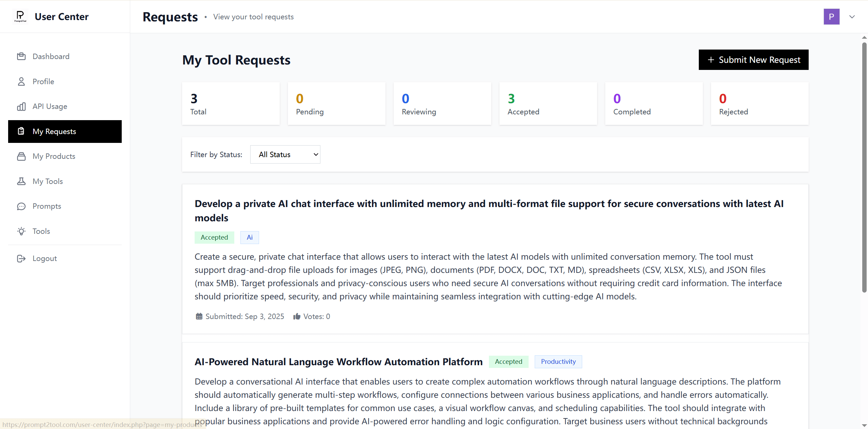The image size is (868, 429).
Task: Click the Prompt2Tool logo
Action: 20,16
